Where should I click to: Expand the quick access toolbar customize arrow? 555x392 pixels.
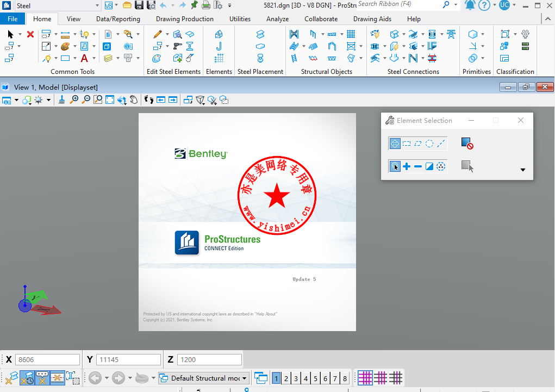coord(230,5)
